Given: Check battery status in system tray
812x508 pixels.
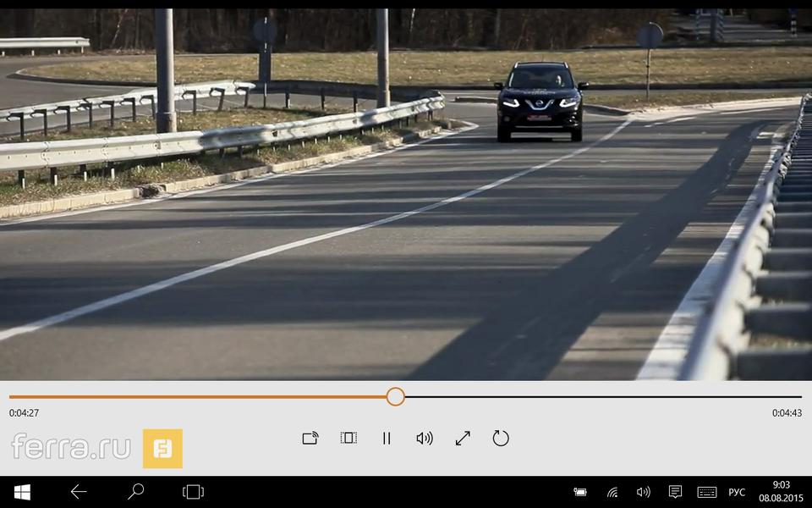Looking at the screenshot, I should tap(580, 492).
